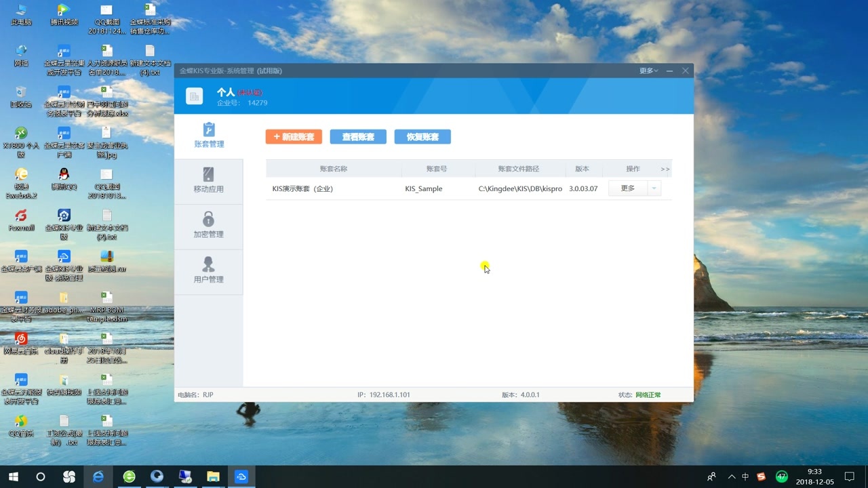Click the version 3.0.03.07 cell
The height and width of the screenshot is (488, 868).
[x=583, y=188]
